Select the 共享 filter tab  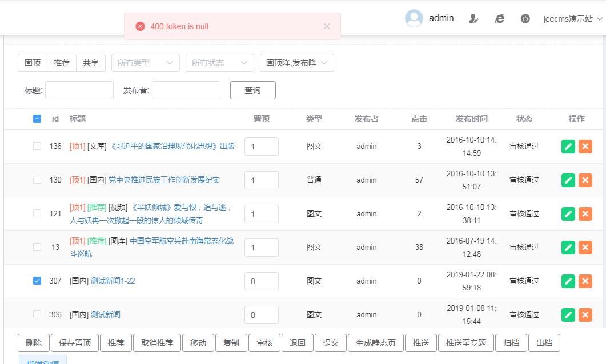91,63
